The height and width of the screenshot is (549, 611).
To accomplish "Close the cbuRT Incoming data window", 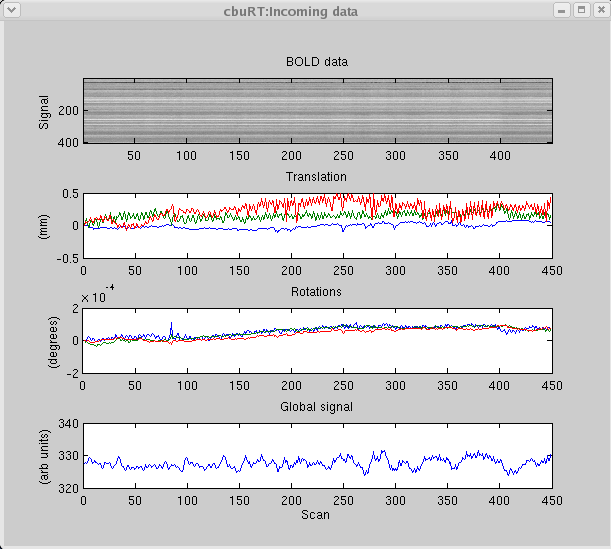I will 597,11.
